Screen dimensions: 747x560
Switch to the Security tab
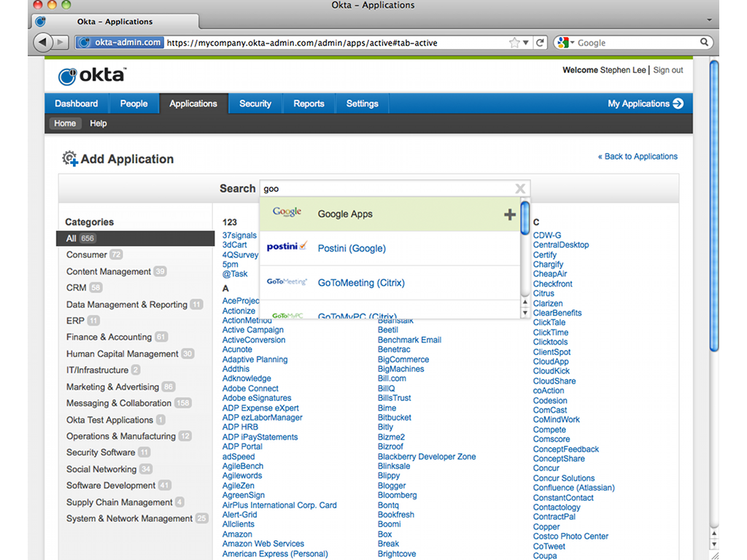click(255, 104)
